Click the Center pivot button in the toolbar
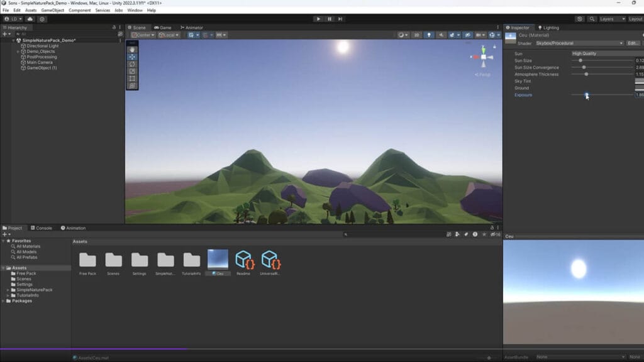This screenshot has height=362, width=644. pyautogui.click(x=142, y=35)
